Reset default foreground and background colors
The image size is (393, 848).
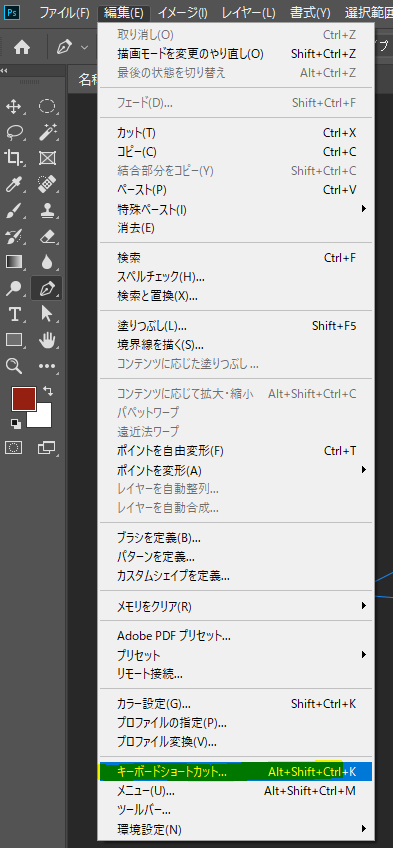coord(15,423)
